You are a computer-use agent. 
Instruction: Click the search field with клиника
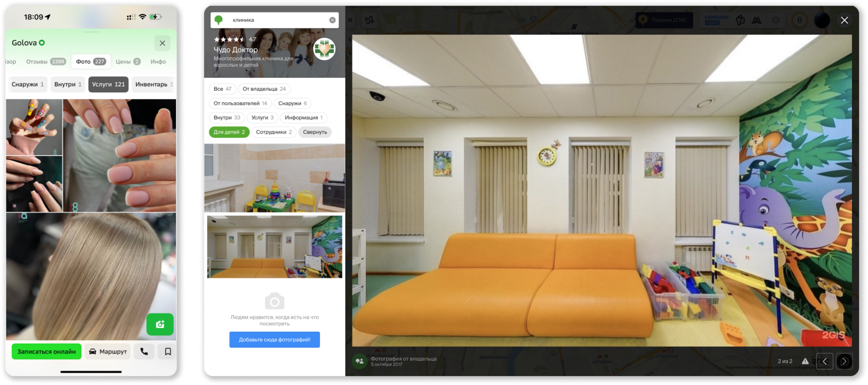pyautogui.click(x=275, y=20)
